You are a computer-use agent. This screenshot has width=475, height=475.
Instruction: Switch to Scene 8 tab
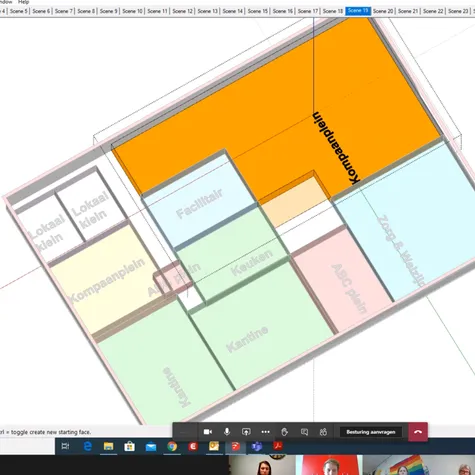click(x=86, y=11)
